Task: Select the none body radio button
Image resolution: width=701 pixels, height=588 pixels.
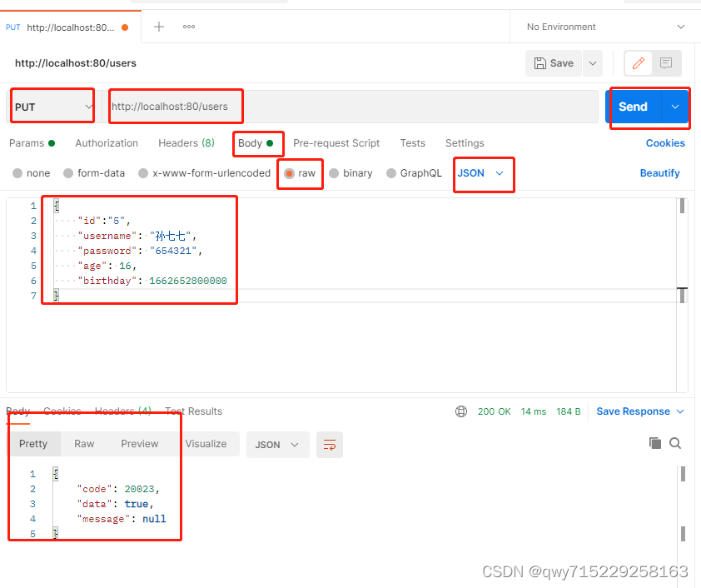Action: pyautogui.click(x=18, y=173)
